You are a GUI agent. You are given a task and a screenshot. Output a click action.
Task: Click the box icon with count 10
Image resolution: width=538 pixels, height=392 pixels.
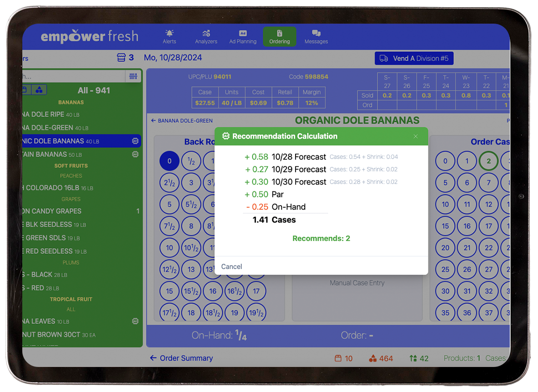[338, 358]
